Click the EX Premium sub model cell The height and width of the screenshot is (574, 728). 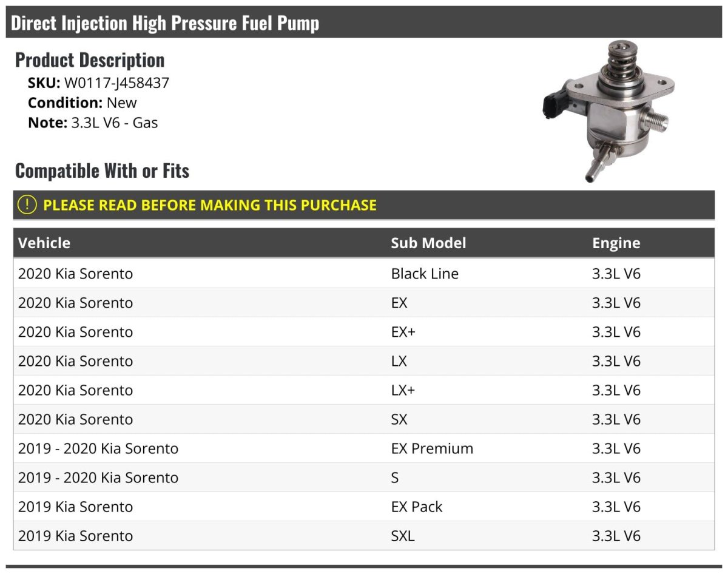click(x=432, y=448)
